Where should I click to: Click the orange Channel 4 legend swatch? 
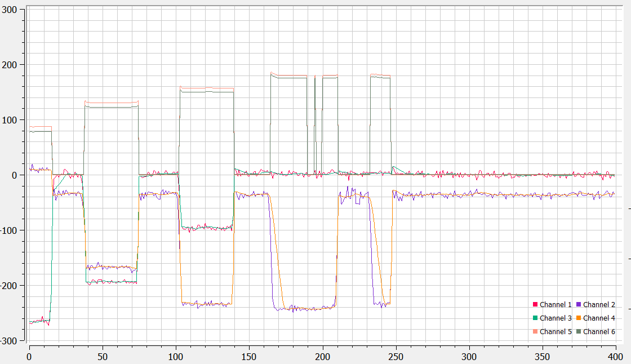(x=579, y=318)
